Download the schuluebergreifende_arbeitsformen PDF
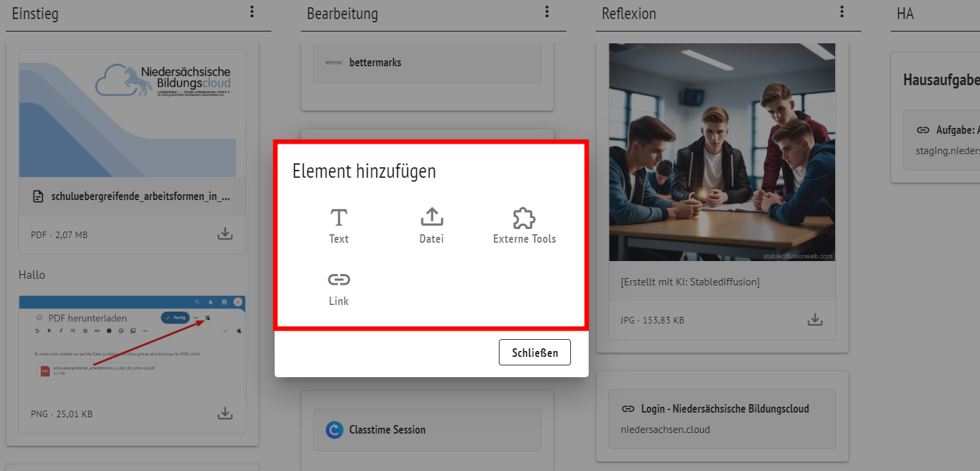 [x=225, y=234]
